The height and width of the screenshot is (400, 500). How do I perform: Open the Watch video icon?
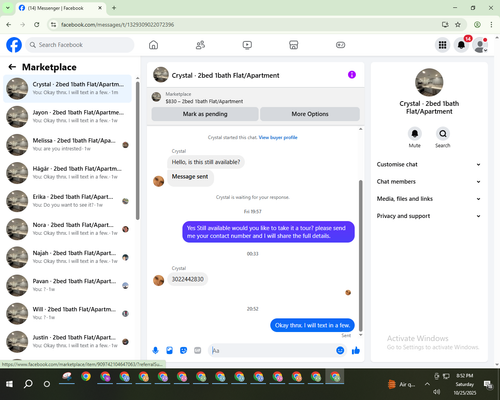coord(247,45)
